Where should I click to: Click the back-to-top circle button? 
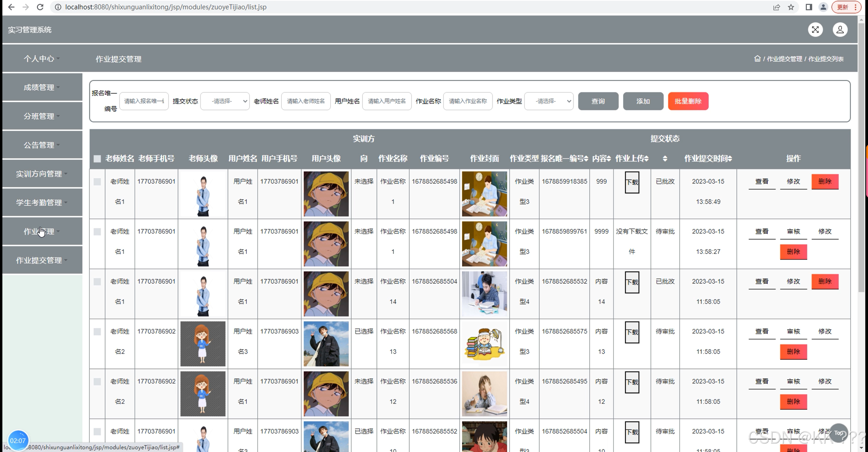839,433
